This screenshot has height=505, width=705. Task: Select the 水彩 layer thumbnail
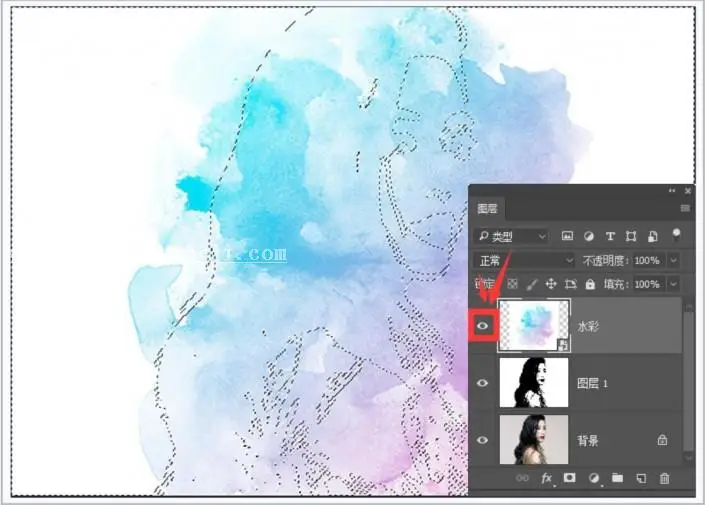534,325
